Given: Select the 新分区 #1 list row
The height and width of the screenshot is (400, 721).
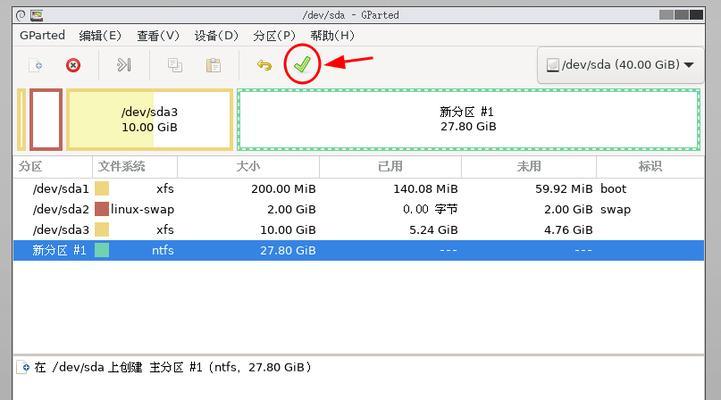Looking at the screenshot, I should click(x=358, y=250).
